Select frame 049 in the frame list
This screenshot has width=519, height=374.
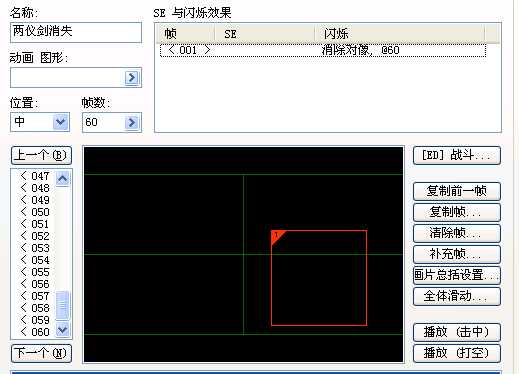point(35,200)
